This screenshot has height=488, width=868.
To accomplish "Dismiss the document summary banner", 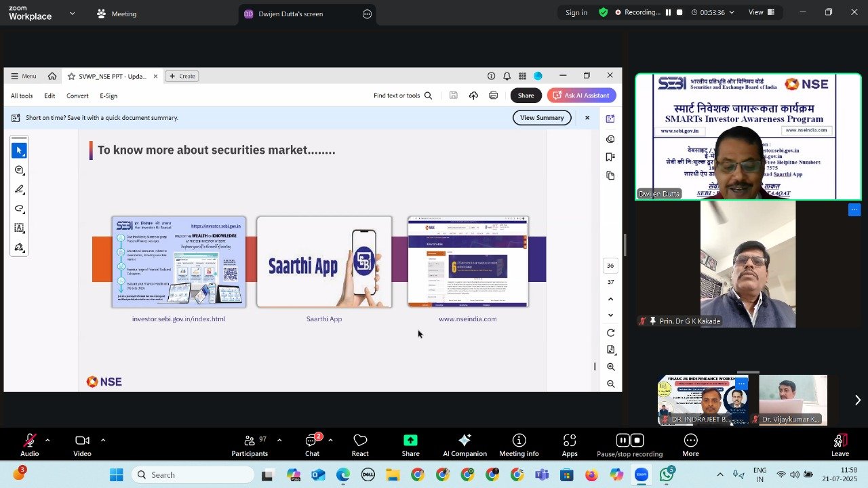I will (x=587, y=118).
